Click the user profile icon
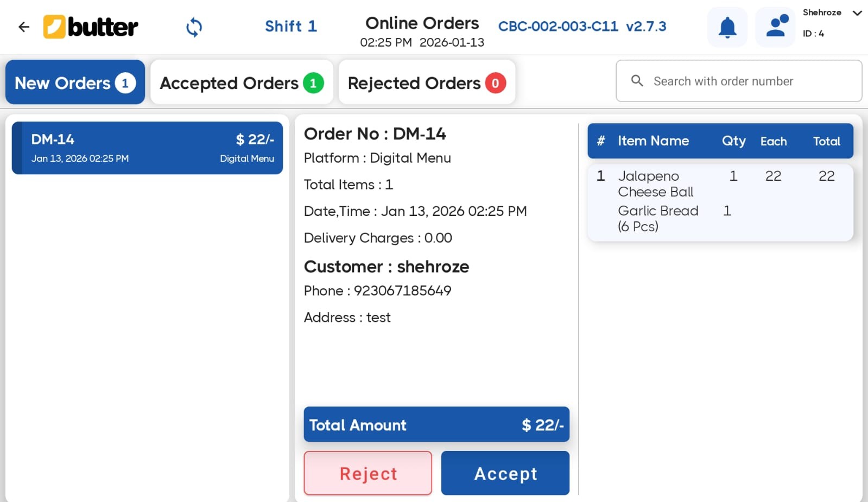The height and width of the screenshot is (502, 868). click(775, 27)
